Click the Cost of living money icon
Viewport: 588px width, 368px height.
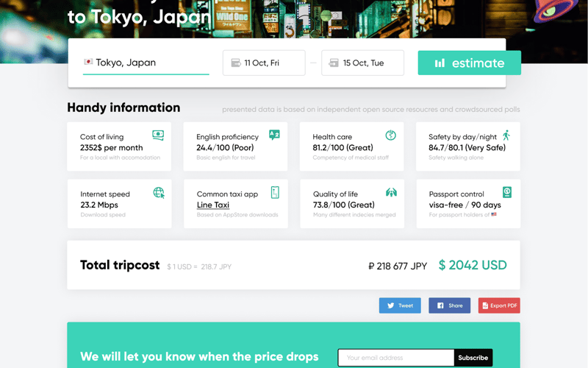pos(158,135)
